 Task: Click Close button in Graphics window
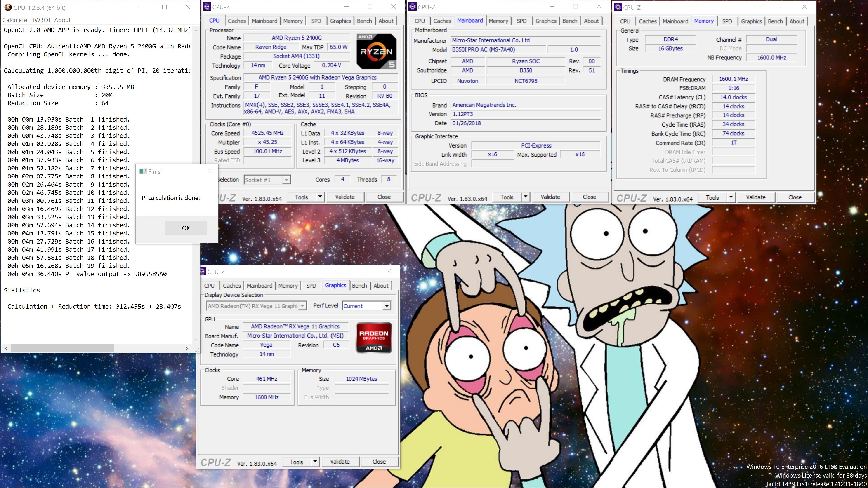(x=379, y=462)
